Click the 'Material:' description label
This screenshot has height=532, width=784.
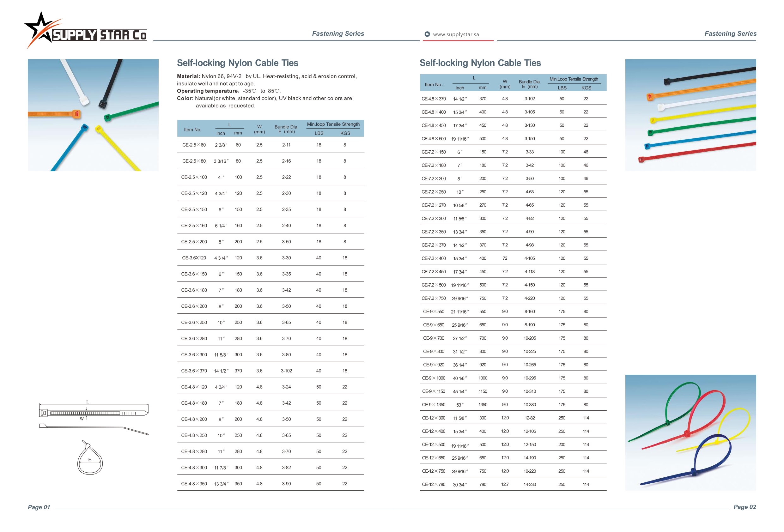click(x=189, y=76)
